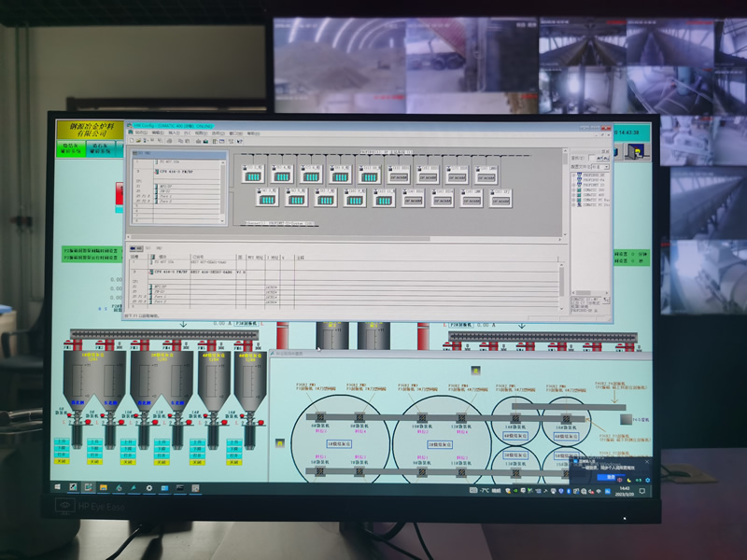The image size is (747, 560).
Task: Click the first green system button under company title
Action: point(69,147)
